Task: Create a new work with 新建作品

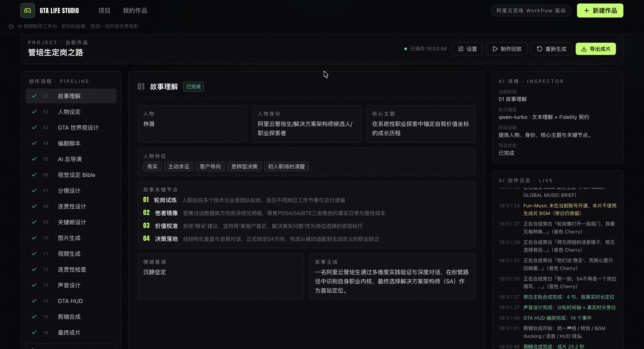Action: pos(600,11)
